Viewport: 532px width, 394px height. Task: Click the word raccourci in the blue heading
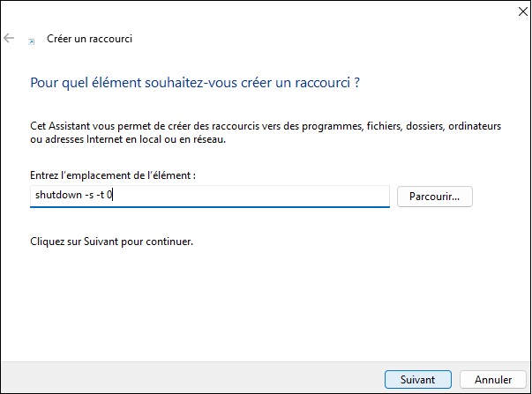point(322,83)
